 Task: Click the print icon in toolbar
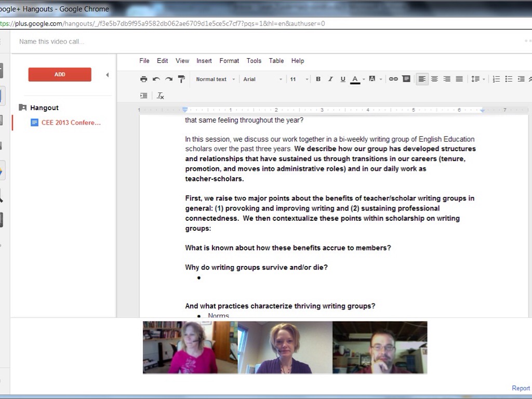pyautogui.click(x=143, y=79)
